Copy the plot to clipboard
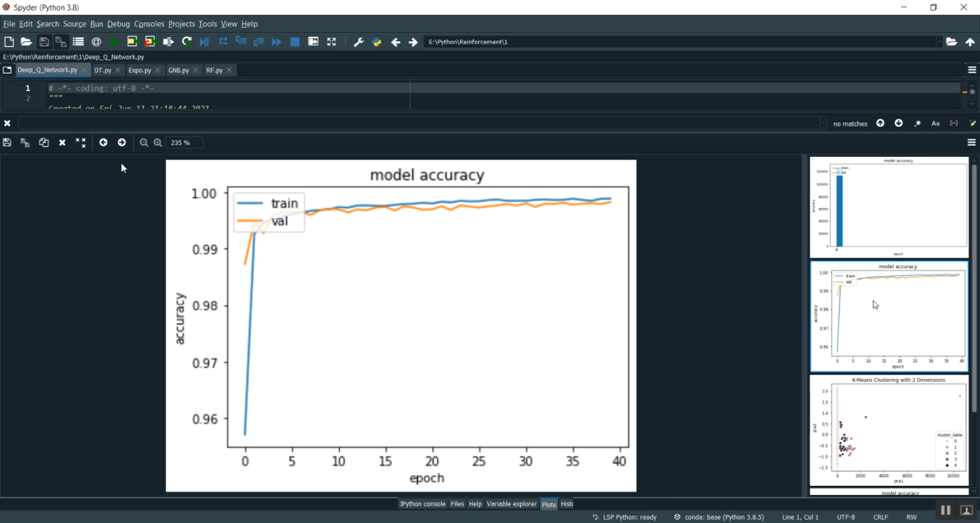 [x=44, y=143]
